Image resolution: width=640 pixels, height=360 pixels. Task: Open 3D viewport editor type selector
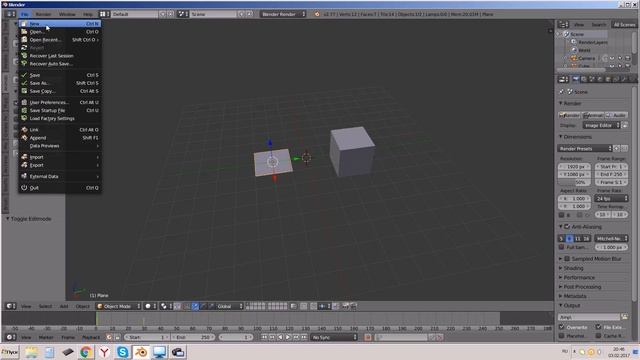tap(11, 306)
